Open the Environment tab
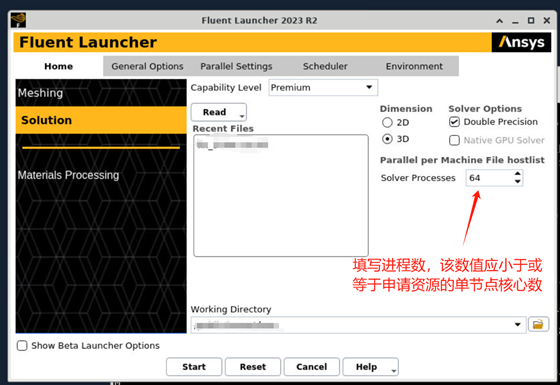 pos(414,66)
